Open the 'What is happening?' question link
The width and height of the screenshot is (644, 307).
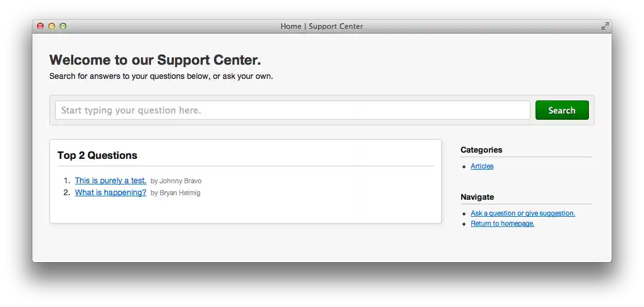pos(111,192)
